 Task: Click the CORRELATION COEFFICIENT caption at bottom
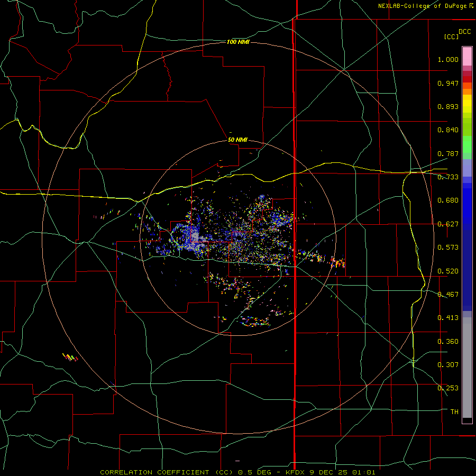(237, 472)
